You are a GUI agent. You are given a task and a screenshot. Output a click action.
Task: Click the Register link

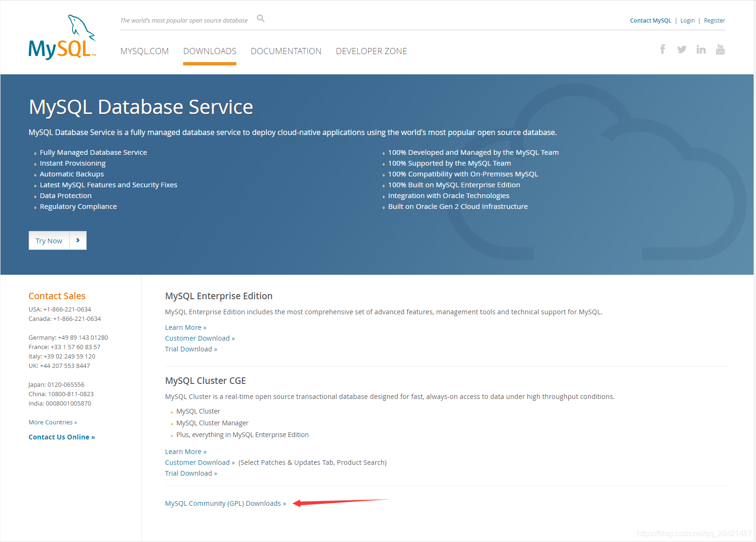click(714, 21)
